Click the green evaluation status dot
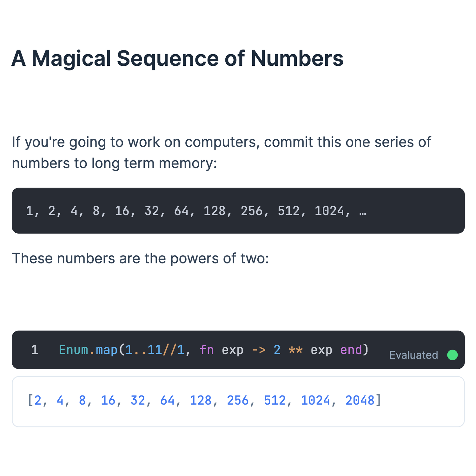Viewport: 476px width, 476px height. pos(452,355)
